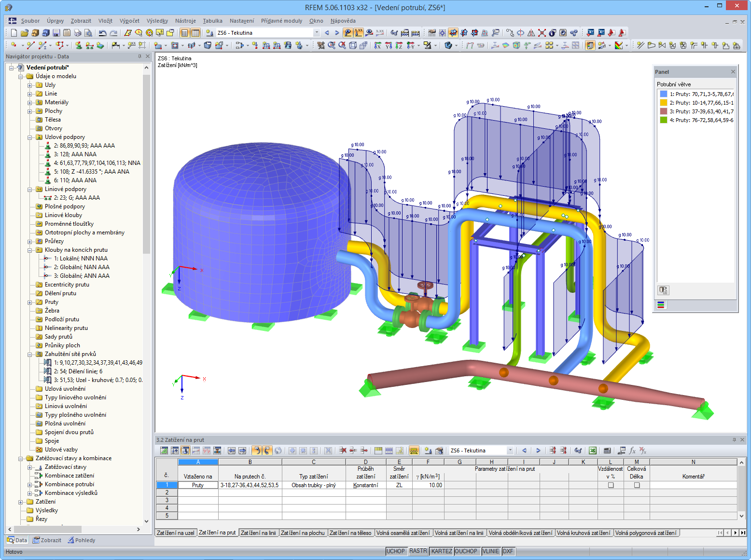The height and width of the screenshot is (560, 751).
Task: Close the Panel window
Action: pos(733,72)
